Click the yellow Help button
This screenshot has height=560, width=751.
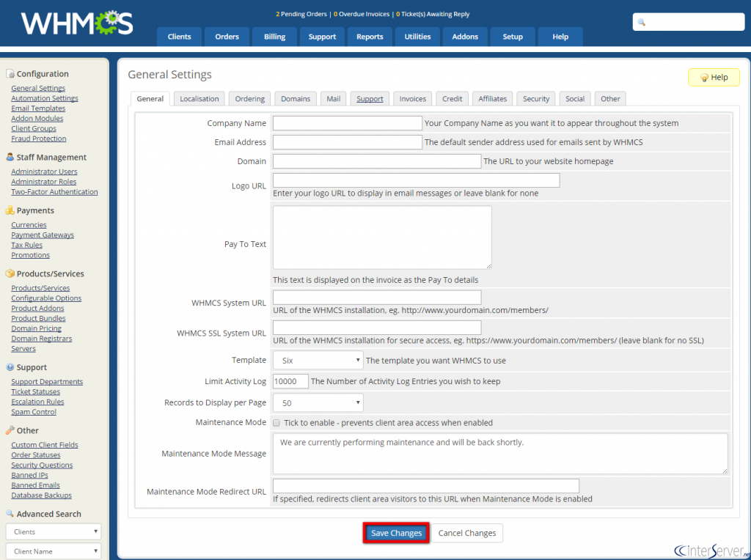(x=714, y=78)
